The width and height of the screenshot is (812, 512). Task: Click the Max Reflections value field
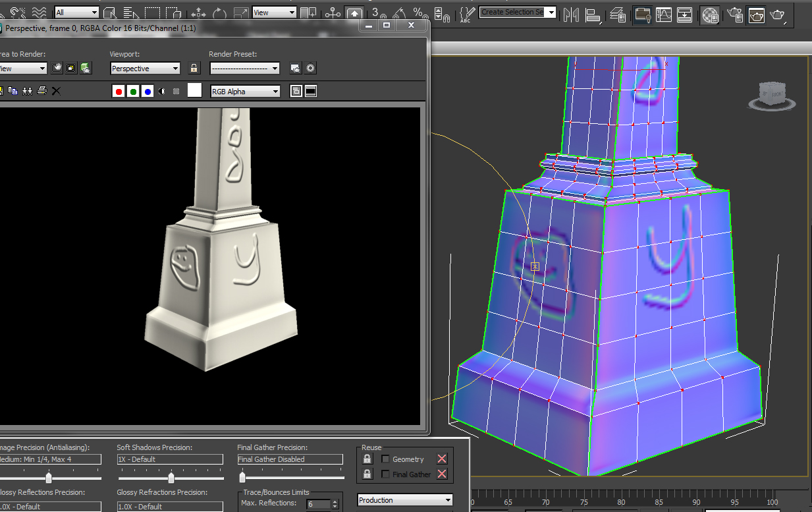pyautogui.click(x=319, y=503)
